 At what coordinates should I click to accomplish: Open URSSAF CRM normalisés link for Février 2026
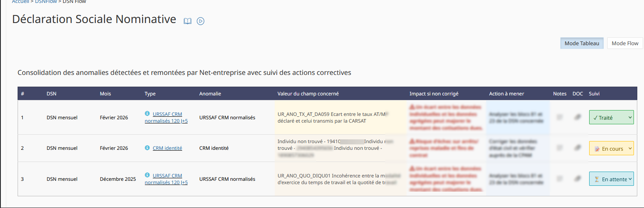tap(166, 117)
